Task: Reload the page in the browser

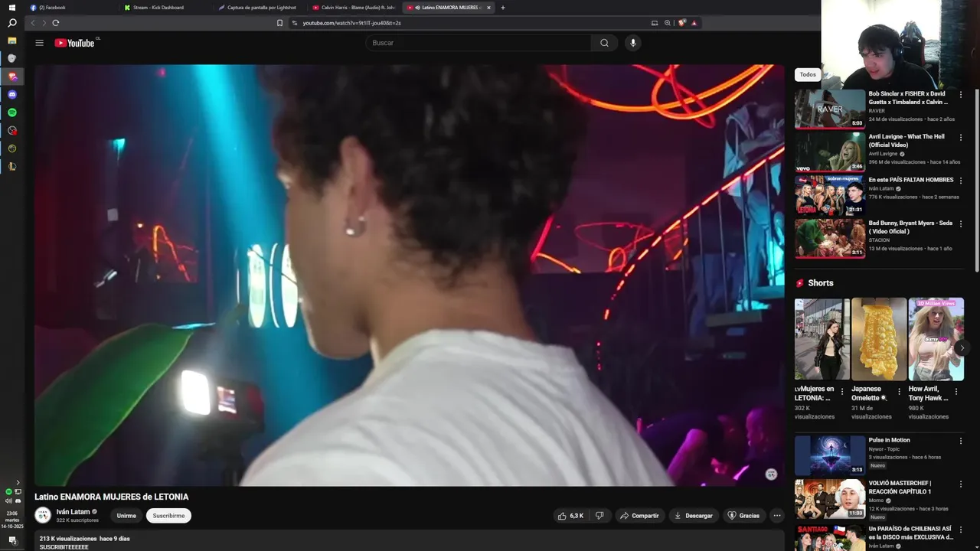Action: coord(55,23)
